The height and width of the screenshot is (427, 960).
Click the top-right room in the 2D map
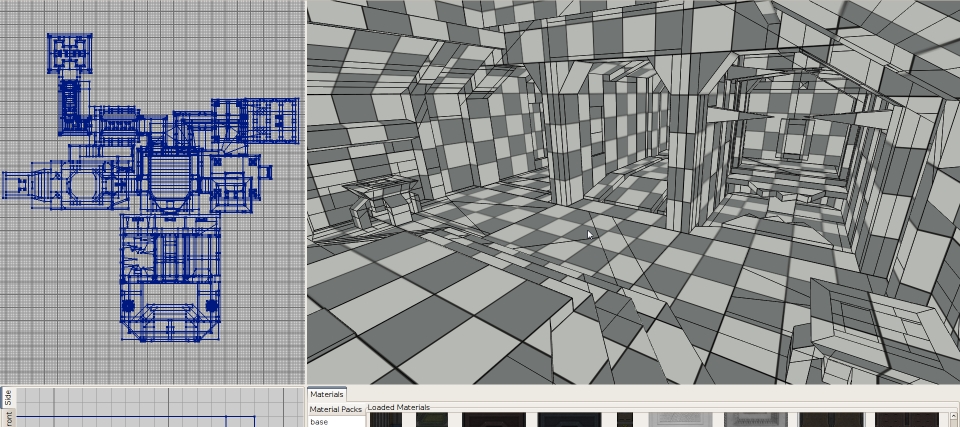[269, 120]
